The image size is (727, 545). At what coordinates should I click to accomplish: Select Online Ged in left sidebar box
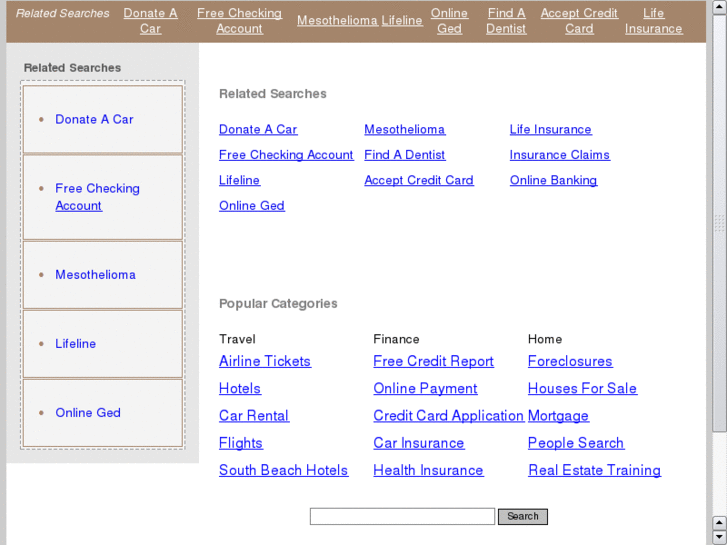(88, 413)
